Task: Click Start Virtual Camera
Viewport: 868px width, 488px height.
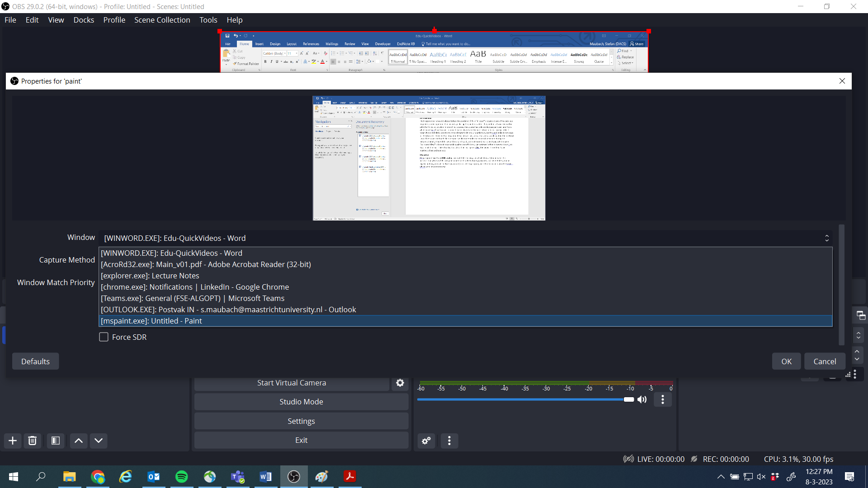Action: (292, 383)
